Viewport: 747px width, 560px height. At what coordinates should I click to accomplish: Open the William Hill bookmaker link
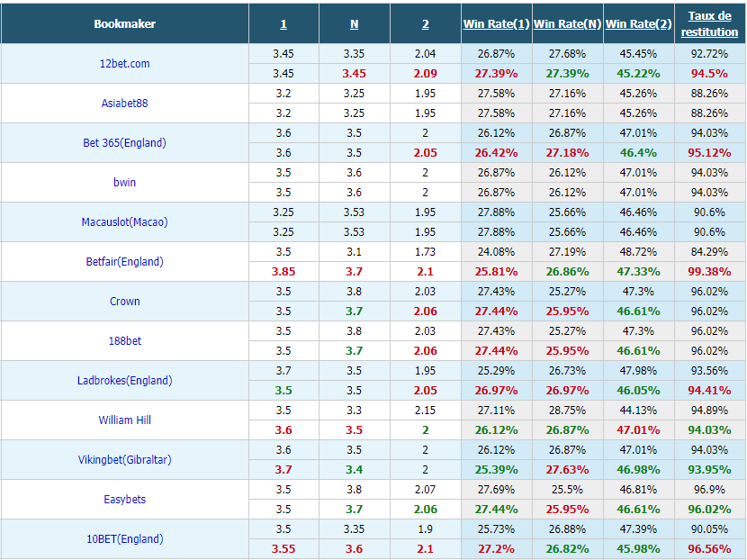(x=125, y=420)
